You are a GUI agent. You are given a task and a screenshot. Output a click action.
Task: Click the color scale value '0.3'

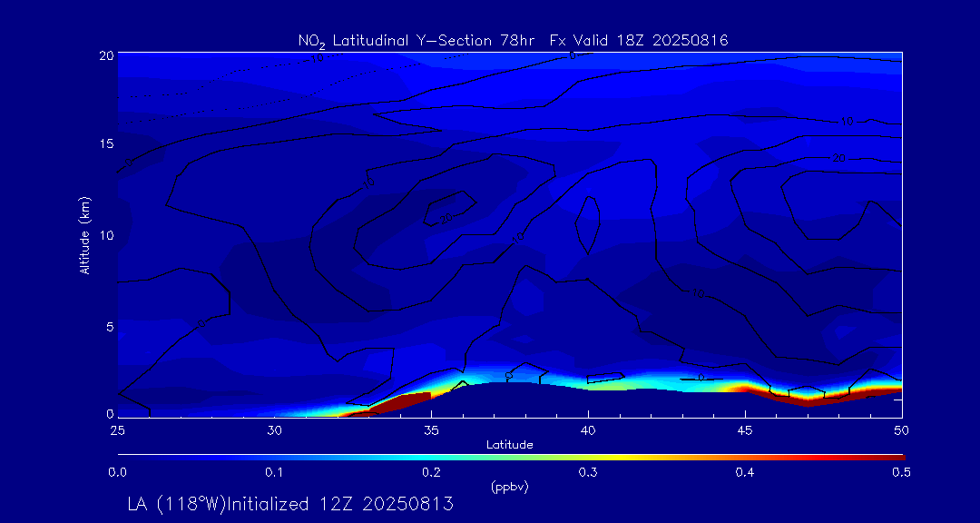click(x=588, y=473)
